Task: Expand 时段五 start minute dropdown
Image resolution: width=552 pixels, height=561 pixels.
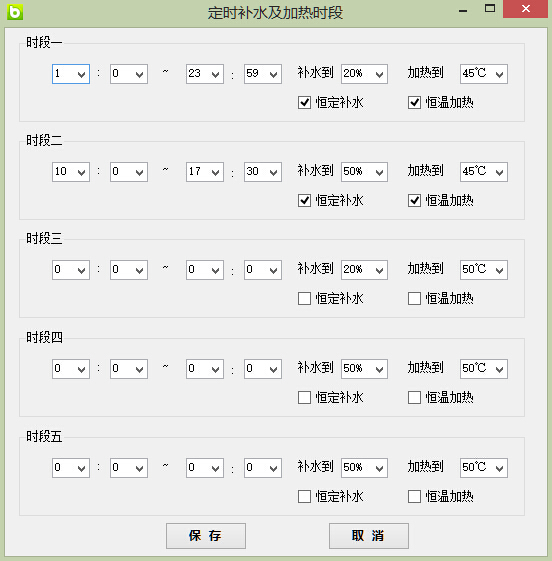Action: (x=129, y=468)
